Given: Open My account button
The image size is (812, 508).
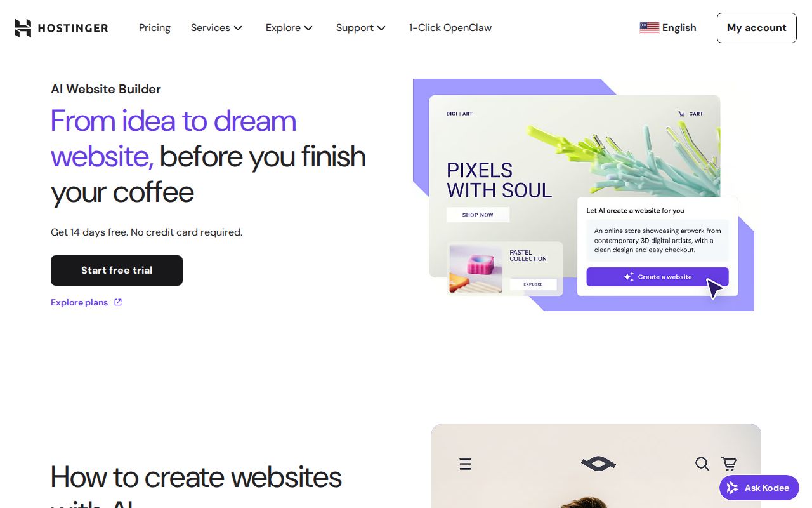Looking at the screenshot, I should [x=757, y=28].
